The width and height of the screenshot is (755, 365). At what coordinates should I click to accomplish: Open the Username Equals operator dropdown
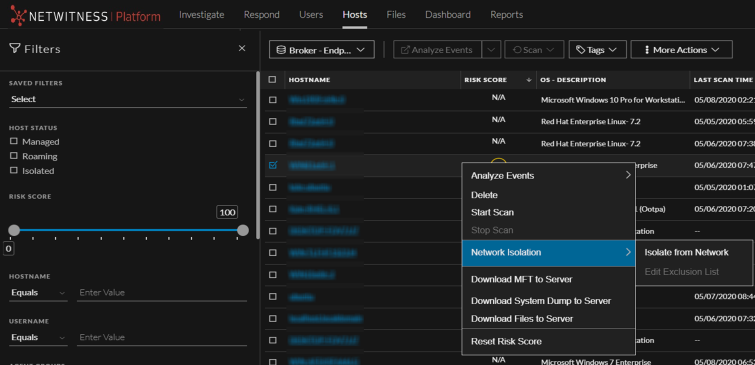(38, 338)
